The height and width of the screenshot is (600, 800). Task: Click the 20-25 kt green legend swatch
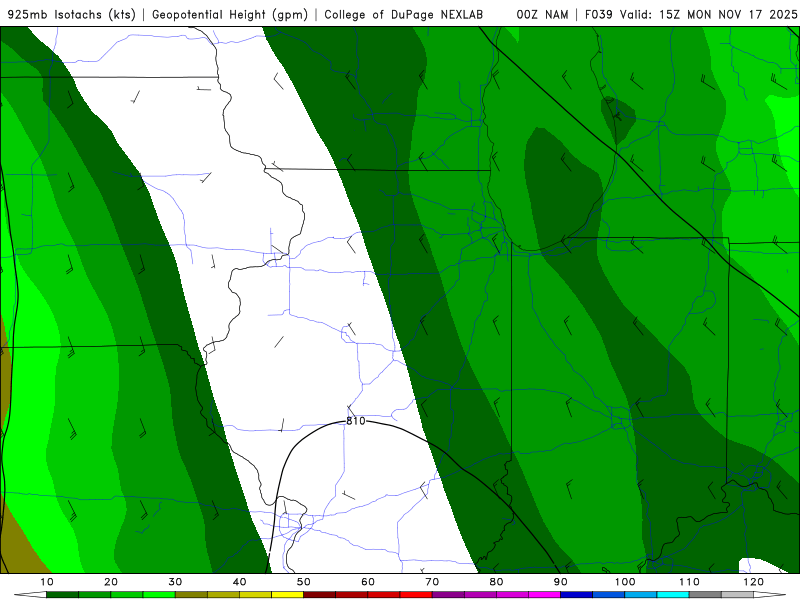[127, 595]
